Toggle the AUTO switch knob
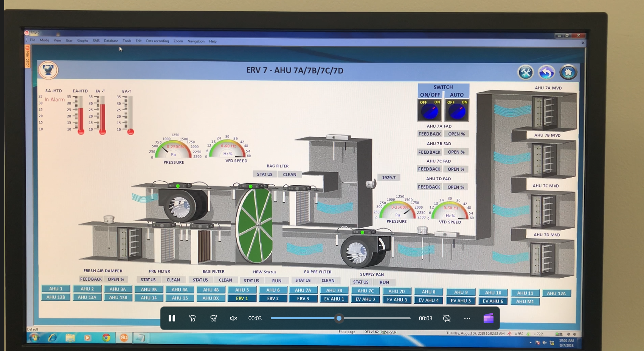This screenshot has height=351, width=644. coord(457,111)
